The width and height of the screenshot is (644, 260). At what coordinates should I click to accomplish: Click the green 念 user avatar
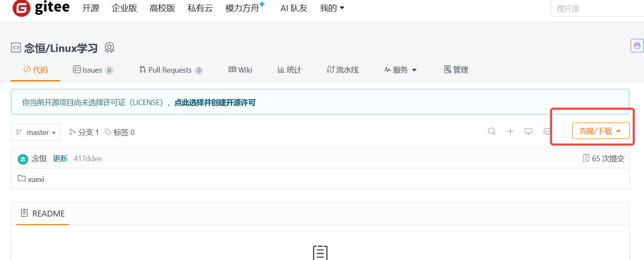tap(23, 159)
